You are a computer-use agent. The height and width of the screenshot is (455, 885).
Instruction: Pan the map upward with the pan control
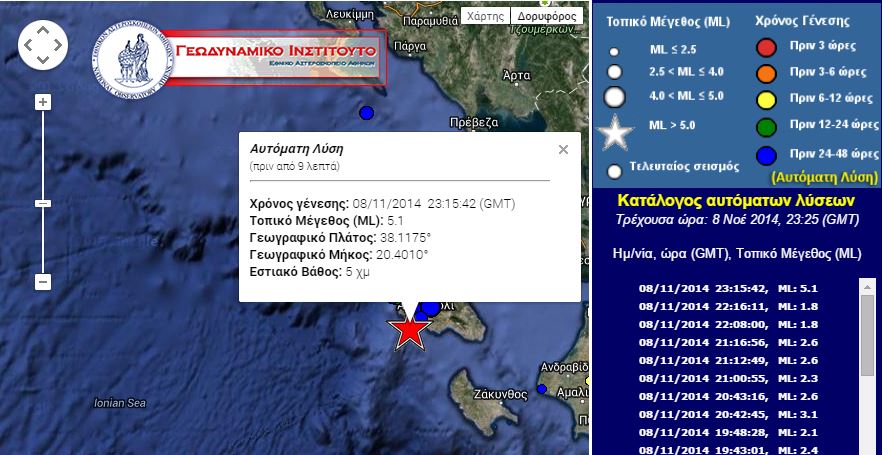pyautogui.click(x=43, y=30)
